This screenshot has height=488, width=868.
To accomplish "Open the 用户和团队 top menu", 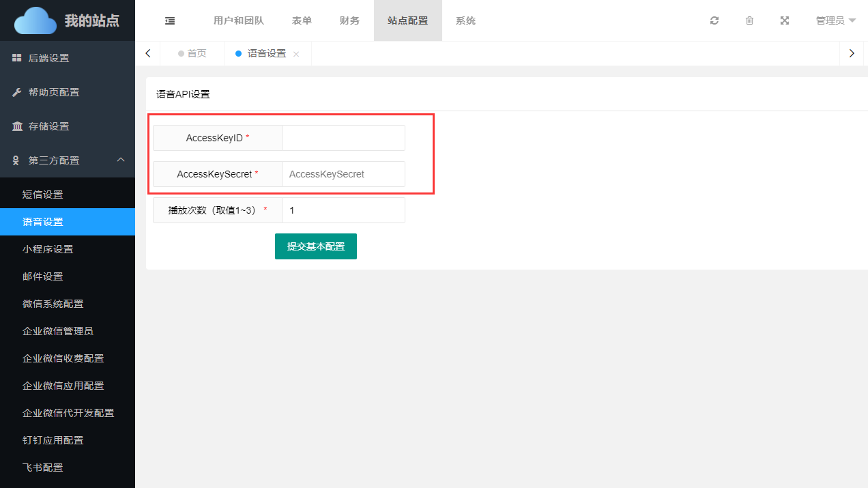I will (x=239, y=20).
